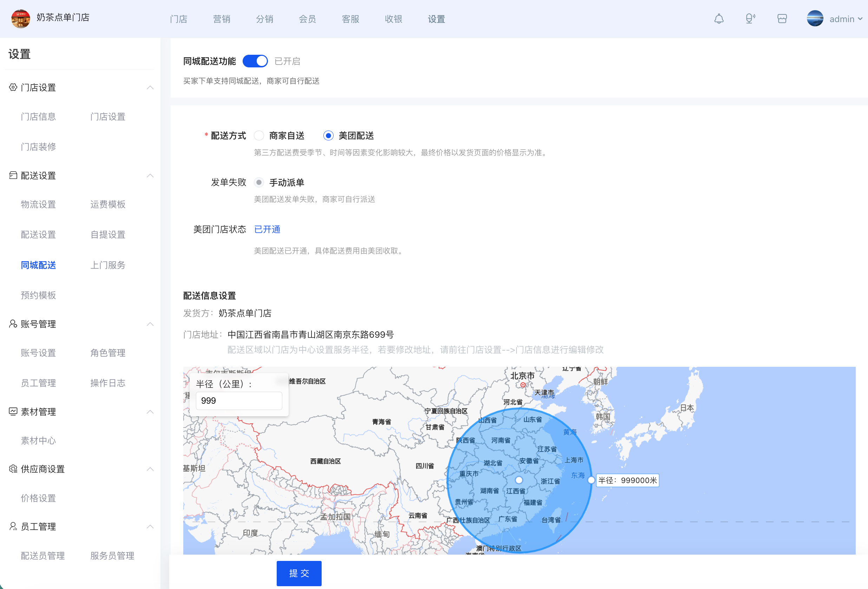Click the 素材管理 image icon
868x589 pixels.
(13, 411)
